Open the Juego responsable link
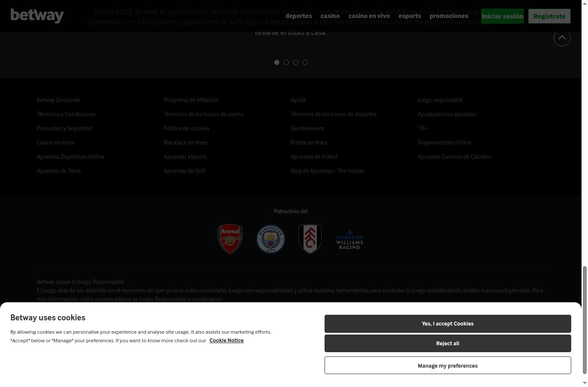This screenshot has width=588, height=387. pyautogui.click(x=440, y=100)
